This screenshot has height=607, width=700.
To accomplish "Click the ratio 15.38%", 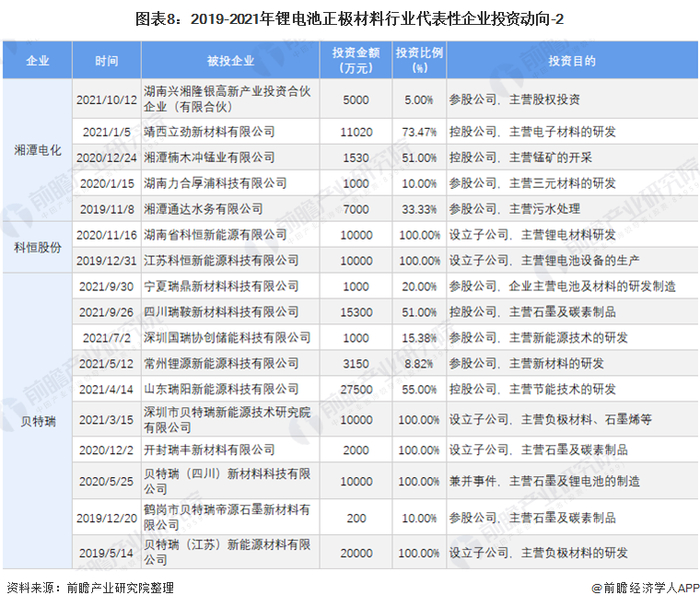I will tap(419, 338).
